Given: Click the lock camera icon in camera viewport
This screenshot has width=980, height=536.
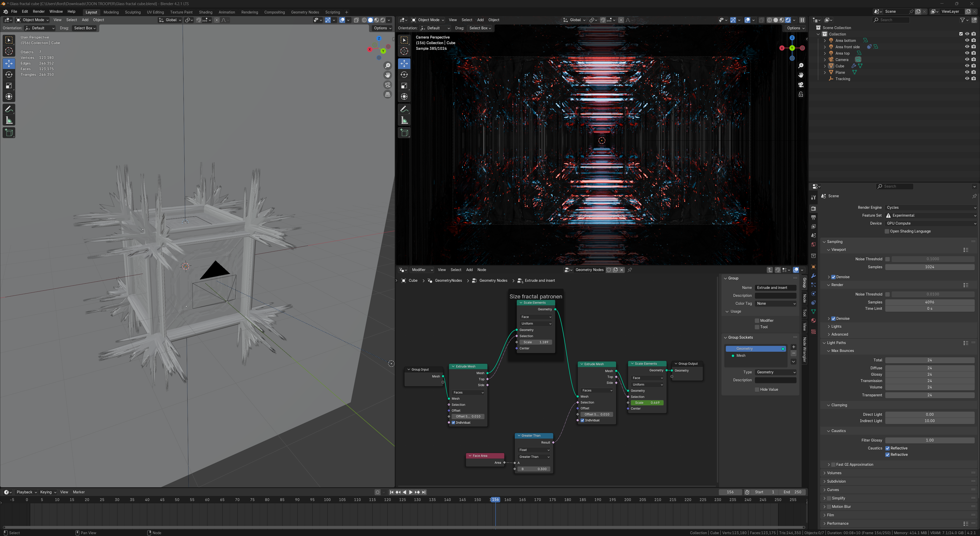Looking at the screenshot, I should click(800, 94).
